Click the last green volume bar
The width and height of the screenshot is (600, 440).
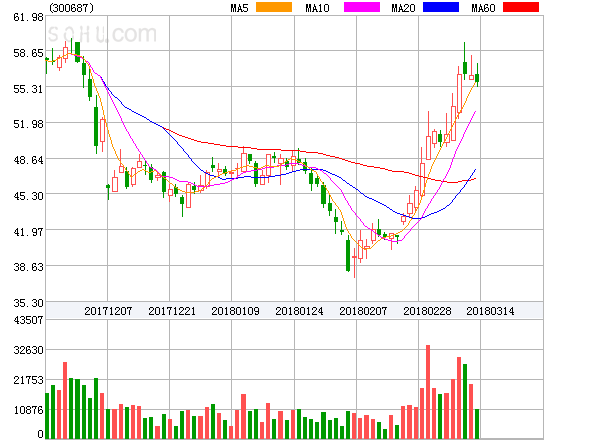pos(477,424)
